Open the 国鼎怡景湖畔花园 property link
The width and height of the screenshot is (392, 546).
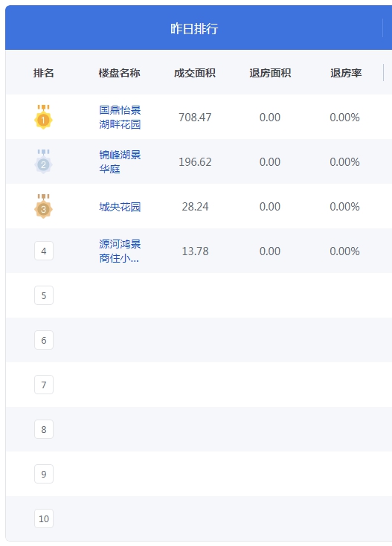[120, 117]
